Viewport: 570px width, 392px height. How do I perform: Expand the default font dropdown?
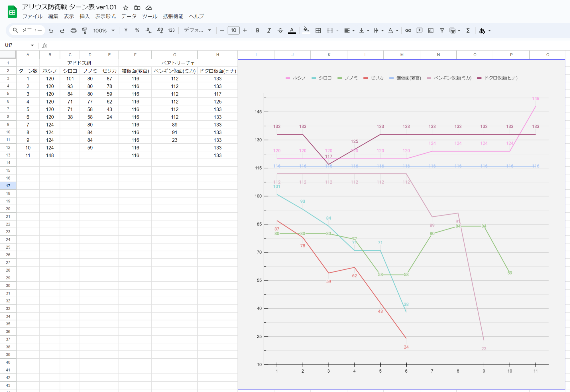click(x=197, y=31)
